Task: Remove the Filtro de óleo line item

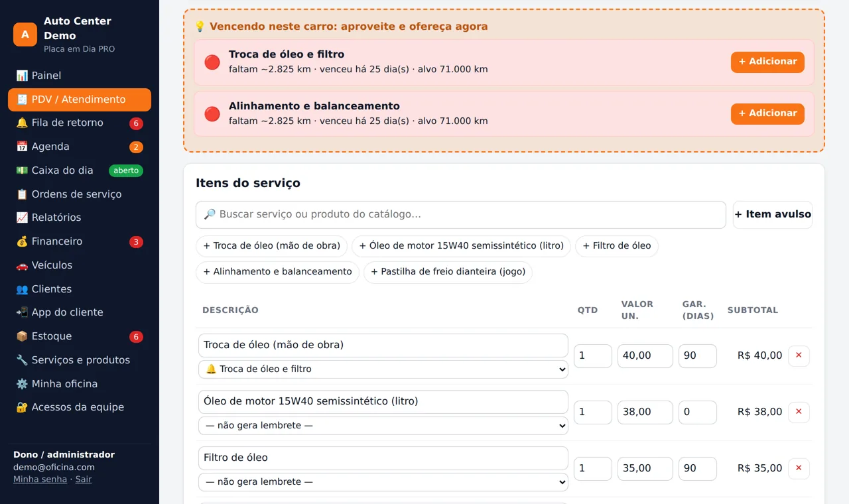Action: tap(799, 468)
